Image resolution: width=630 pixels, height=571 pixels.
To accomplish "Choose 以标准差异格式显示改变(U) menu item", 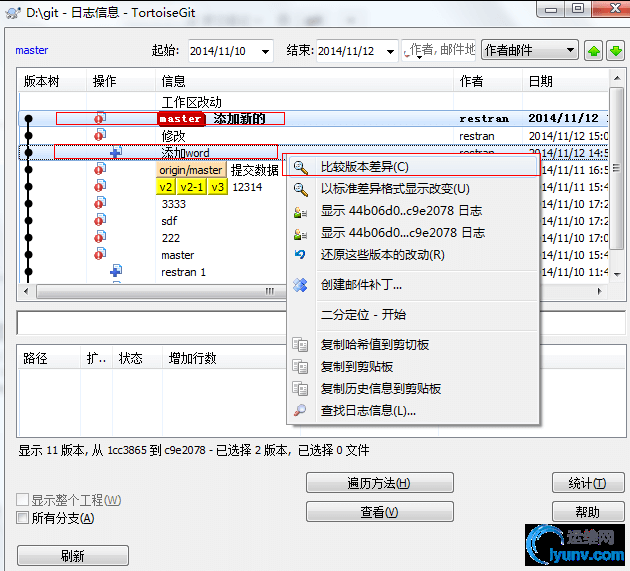I will 412,189.
